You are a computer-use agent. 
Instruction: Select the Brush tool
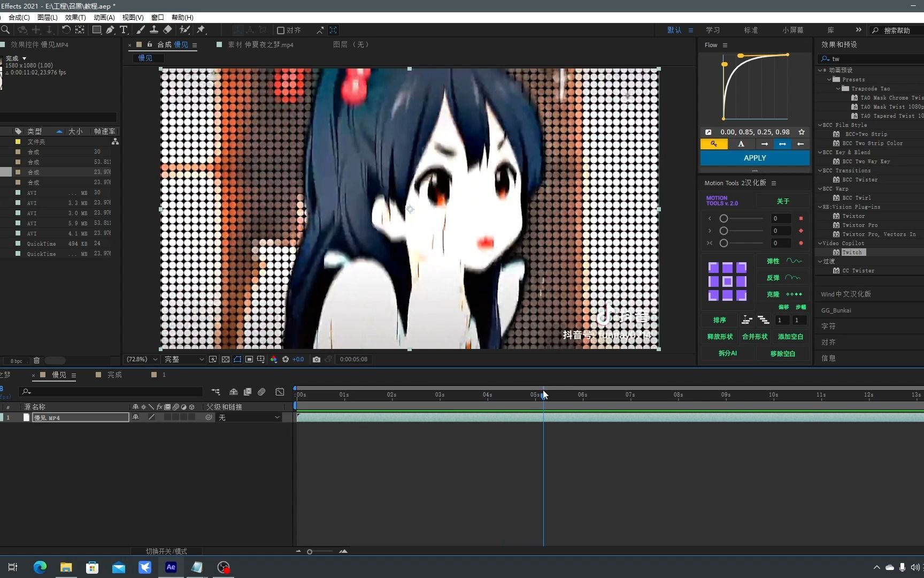click(x=140, y=30)
